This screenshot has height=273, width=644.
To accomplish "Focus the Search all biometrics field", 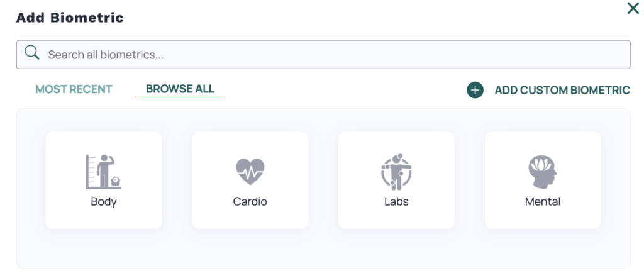I will click(327, 55).
